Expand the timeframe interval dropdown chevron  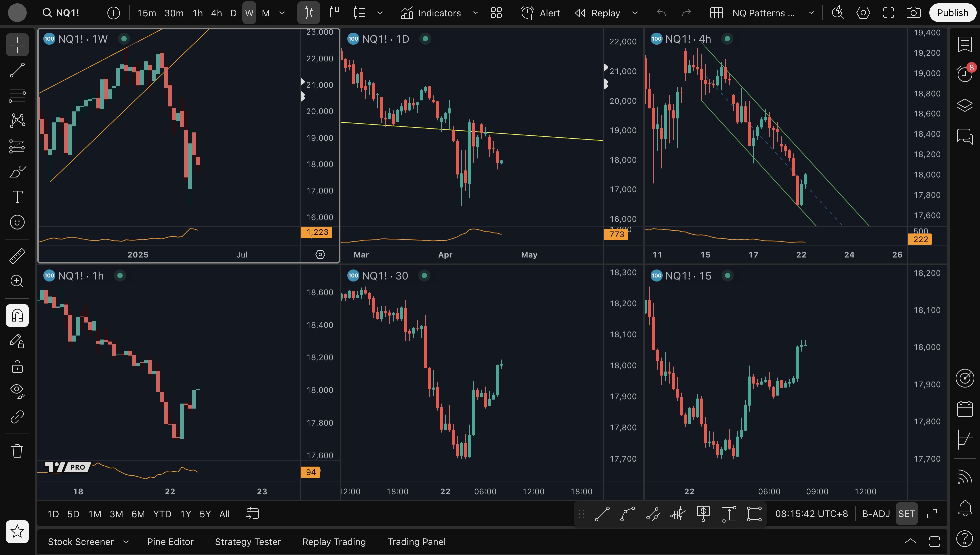[282, 13]
